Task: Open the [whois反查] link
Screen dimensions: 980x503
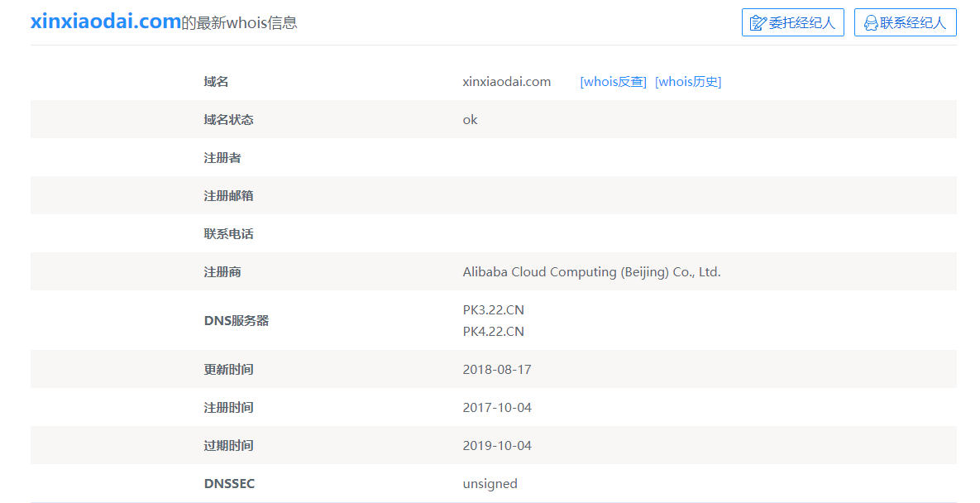Action: [x=613, y=82]
